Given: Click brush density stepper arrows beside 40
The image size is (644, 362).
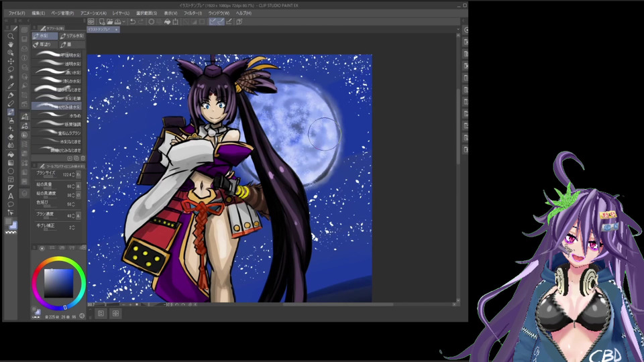Looking at the screenshot, I should (74, 215).
